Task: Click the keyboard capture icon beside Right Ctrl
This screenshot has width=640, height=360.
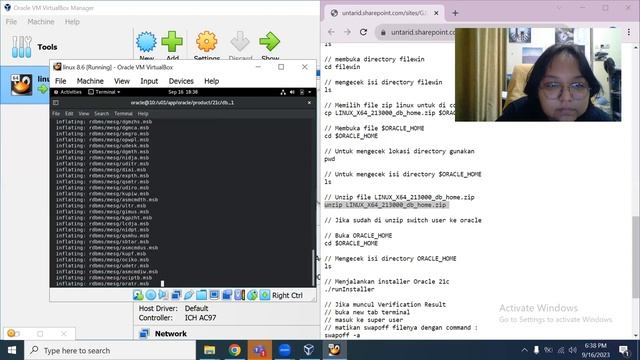Action: (x=264, y=295)
